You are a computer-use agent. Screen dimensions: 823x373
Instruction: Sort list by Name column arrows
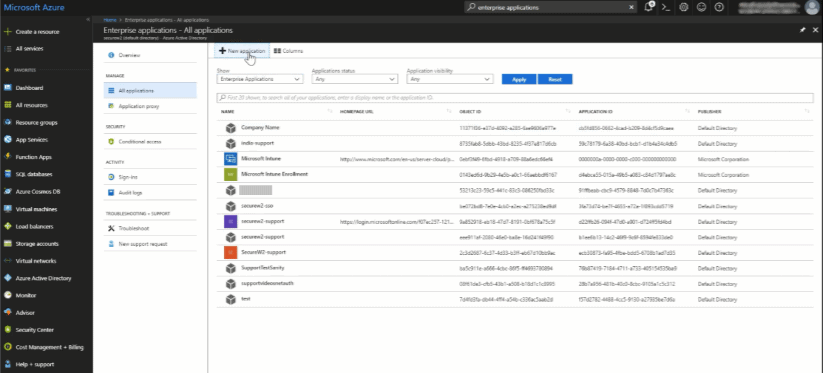point(330,112)
